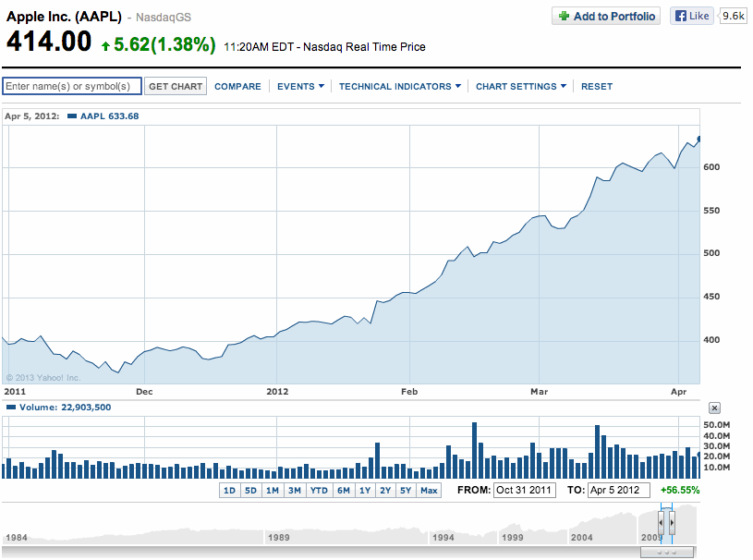Click the +56.55% change value
Image resolution: width=753 pixels, height=560 pixels.
click(680, 491)
